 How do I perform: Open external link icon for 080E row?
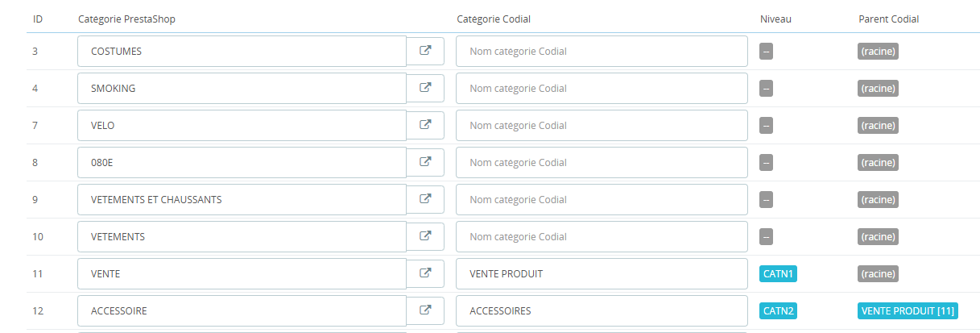pyautogui.click(x=425, y=162)
